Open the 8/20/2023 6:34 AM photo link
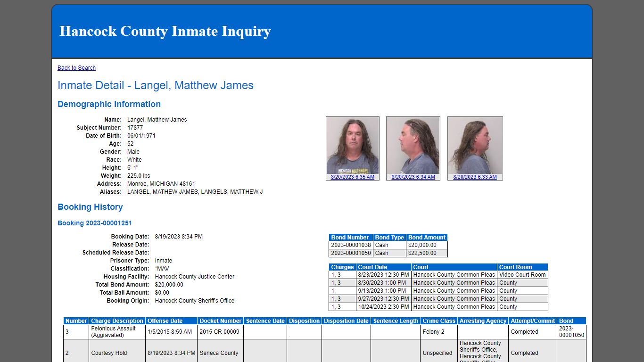The width and height of the screenshot is (644, 362). tap(413, 177)
